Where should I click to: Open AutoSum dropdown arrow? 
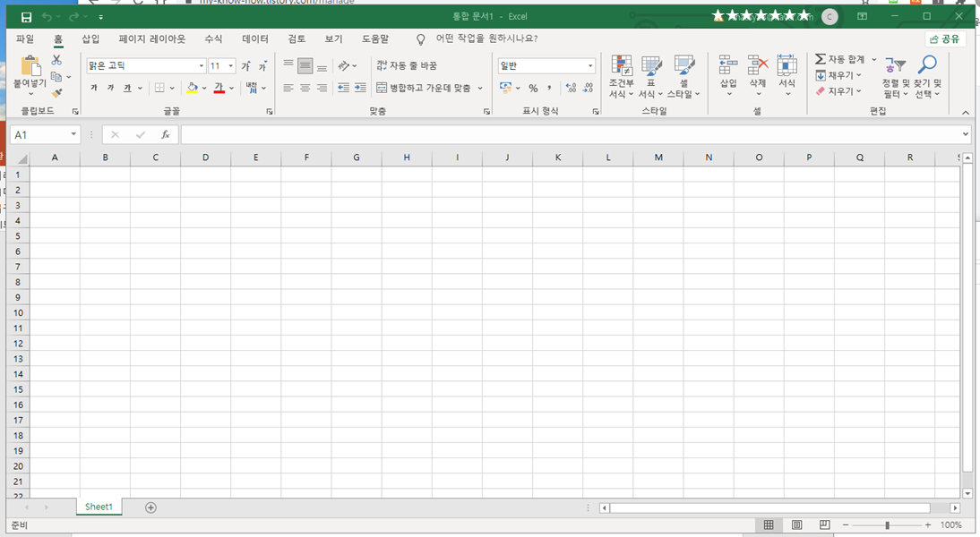tap(873, 59)
